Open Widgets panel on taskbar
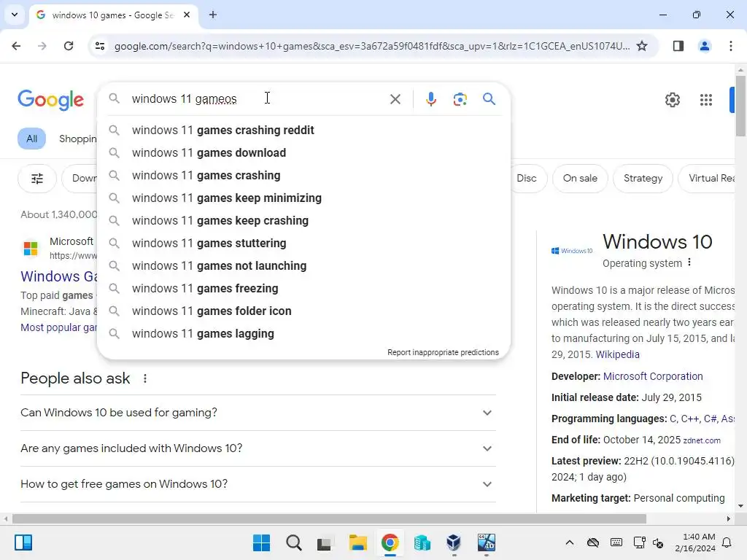Screen dimensions: 747x560 [23, 542]
